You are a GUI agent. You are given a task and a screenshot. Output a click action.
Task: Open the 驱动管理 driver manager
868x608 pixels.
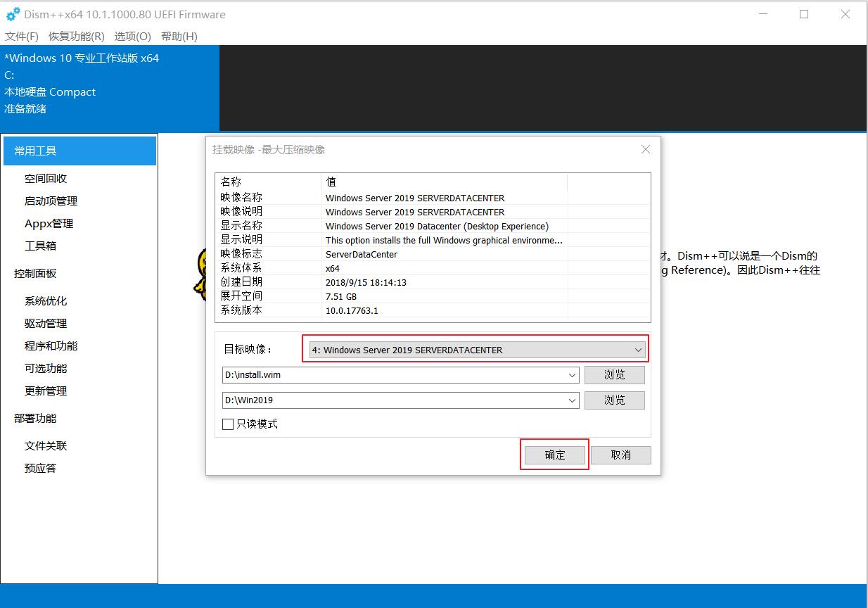click(x=44, y=323)
